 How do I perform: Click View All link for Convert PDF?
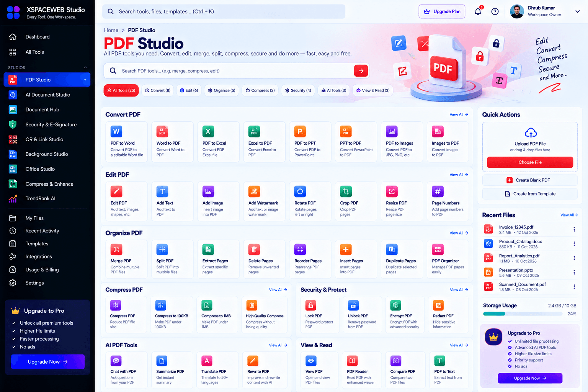(459, 114)
